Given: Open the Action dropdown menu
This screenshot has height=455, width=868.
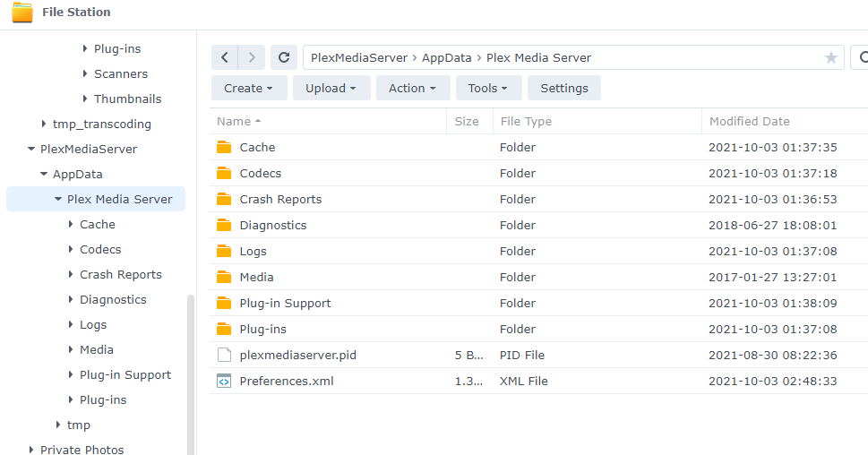Looking at the screenshot, I should pos(412,88).
